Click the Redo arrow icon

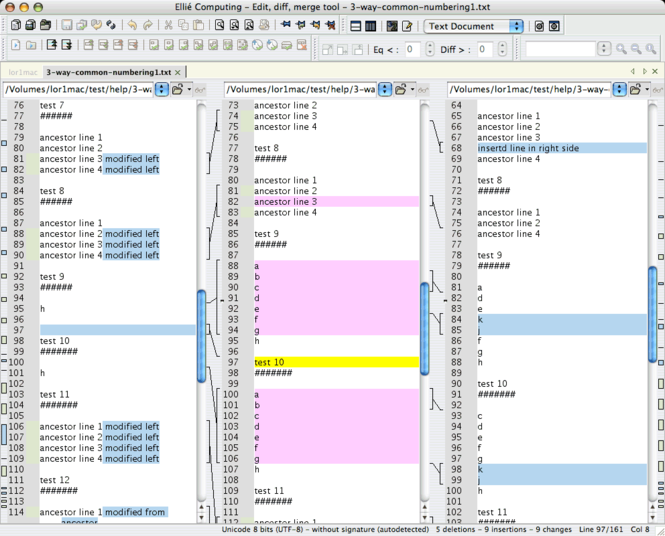148,26
